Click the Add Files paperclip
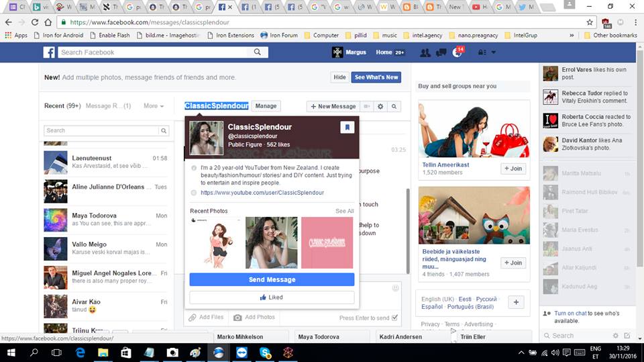 click(206, 317)
